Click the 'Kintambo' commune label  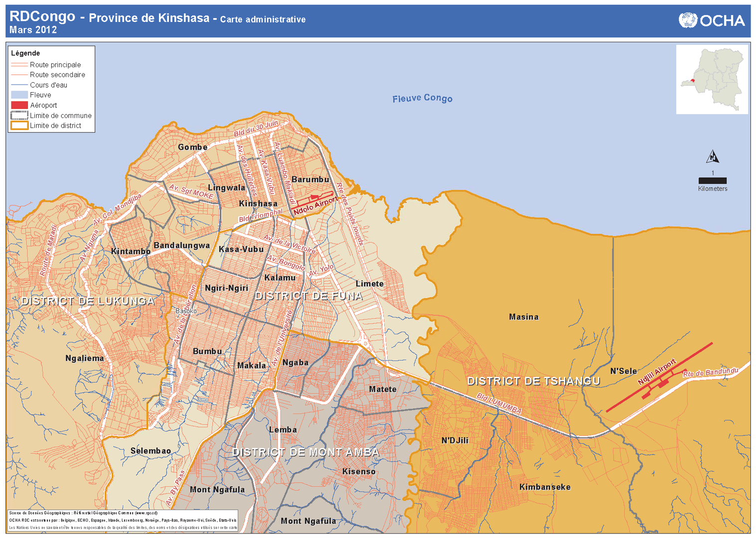(x=131, y=252)
